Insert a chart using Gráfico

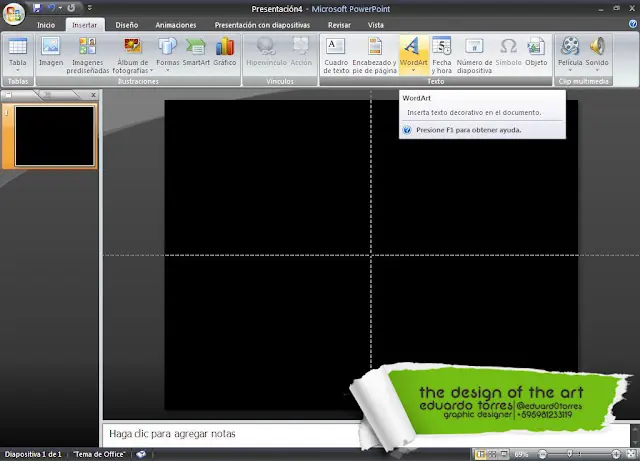(x=224, y=51)
